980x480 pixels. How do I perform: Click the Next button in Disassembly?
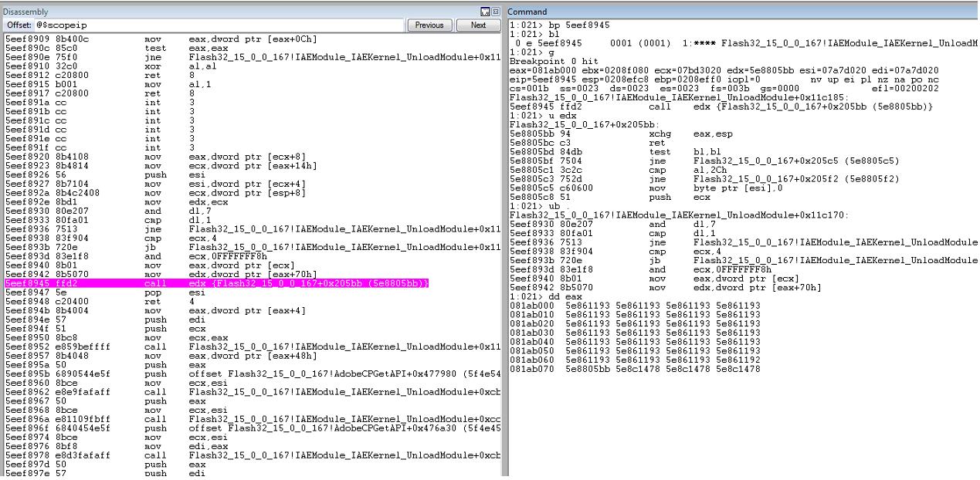point(478,25)
